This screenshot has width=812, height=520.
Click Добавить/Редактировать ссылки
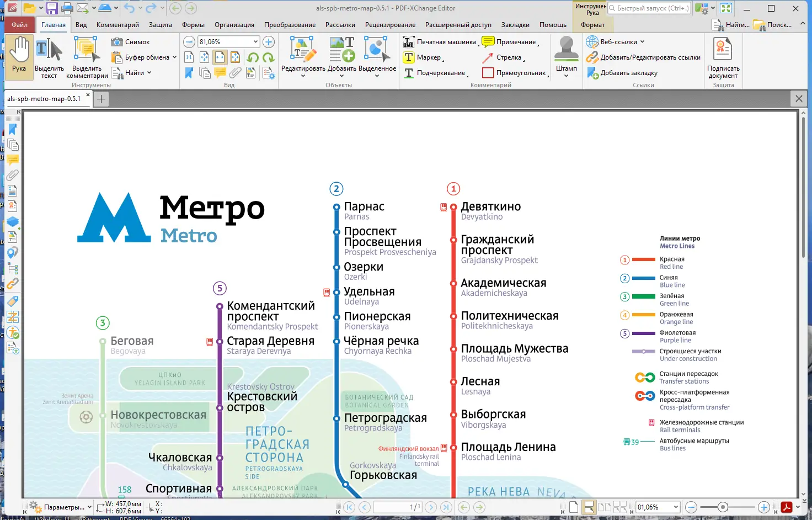point(643,57)
